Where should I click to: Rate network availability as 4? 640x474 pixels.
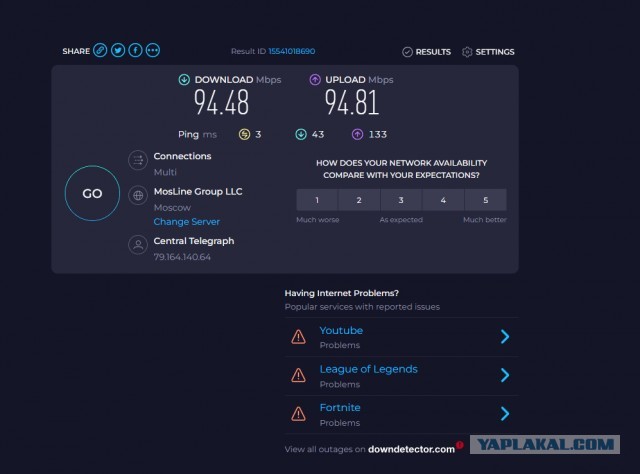(443, 200)
